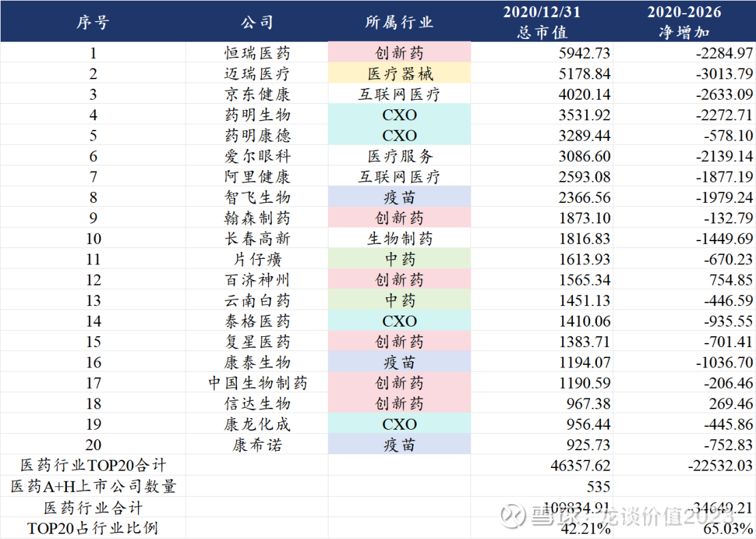
Task: Select the company cell 泰格医药
Action: click(x=257, y=321)
